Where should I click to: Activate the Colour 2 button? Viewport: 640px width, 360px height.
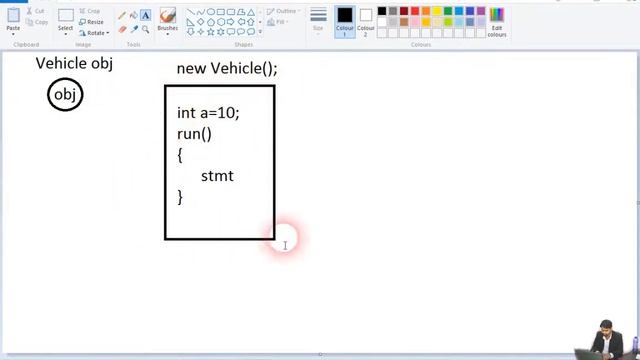(366, 22)
